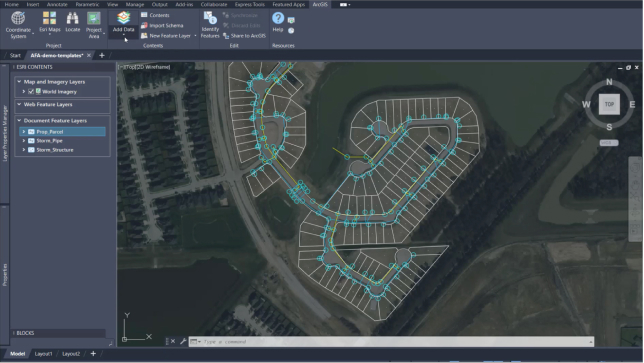Expand the Prop_Parcel layer

pyautogui.click(x=24, y=132)
